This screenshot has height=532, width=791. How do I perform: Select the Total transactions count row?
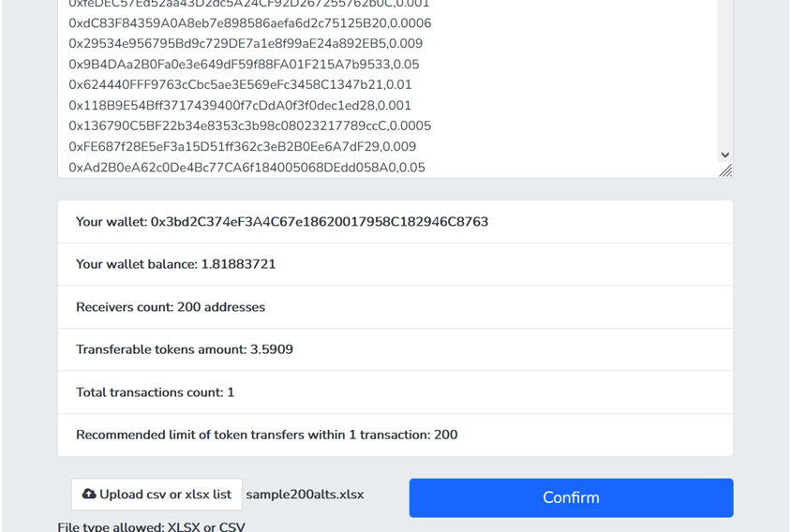point(395,392)
